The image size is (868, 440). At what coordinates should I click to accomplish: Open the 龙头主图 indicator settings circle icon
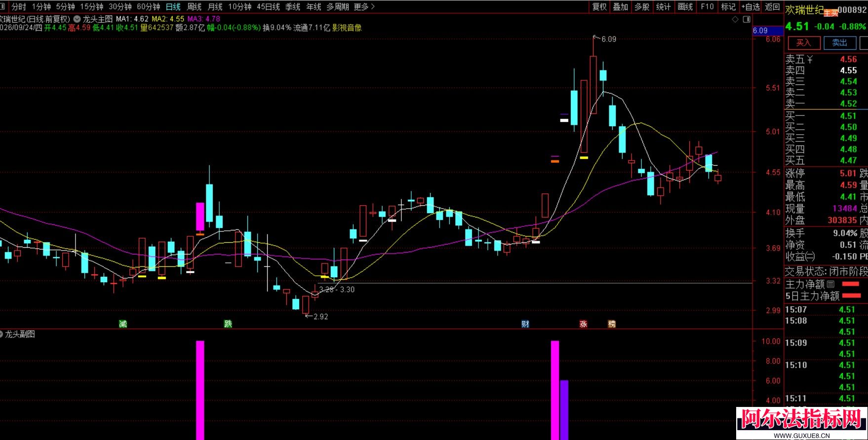(77, 19)
